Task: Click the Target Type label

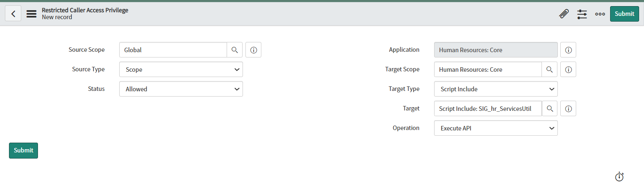Action: [x=404, y=89]
